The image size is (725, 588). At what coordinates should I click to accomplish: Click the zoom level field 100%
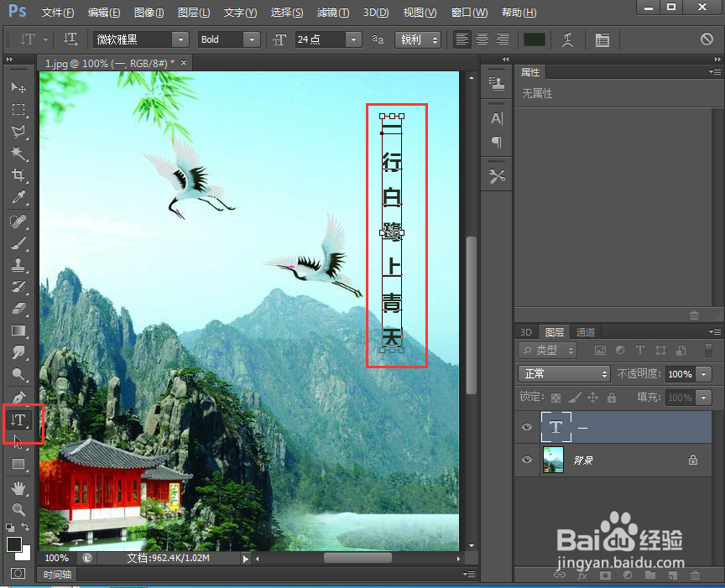click(x=57, y=558)
